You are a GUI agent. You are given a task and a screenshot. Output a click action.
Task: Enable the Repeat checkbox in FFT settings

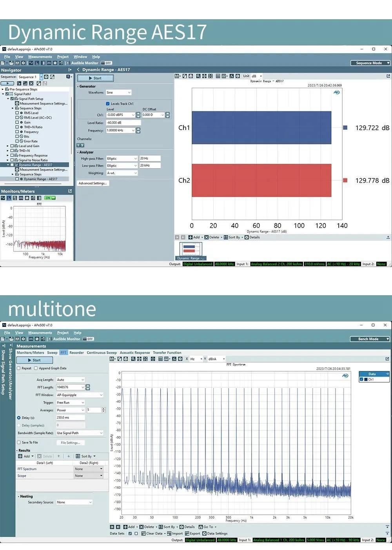pyautogui.click(x=19, y=368)
